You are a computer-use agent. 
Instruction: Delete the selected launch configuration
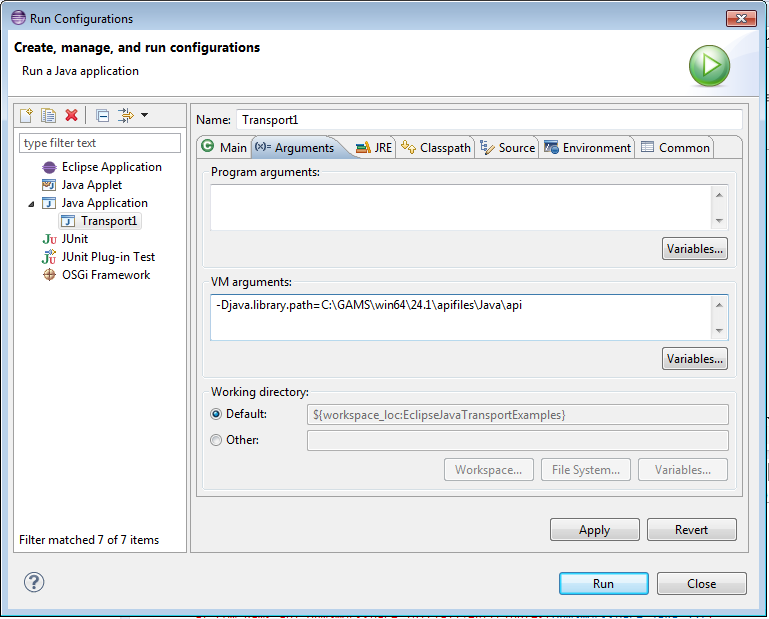click(71, 116)
